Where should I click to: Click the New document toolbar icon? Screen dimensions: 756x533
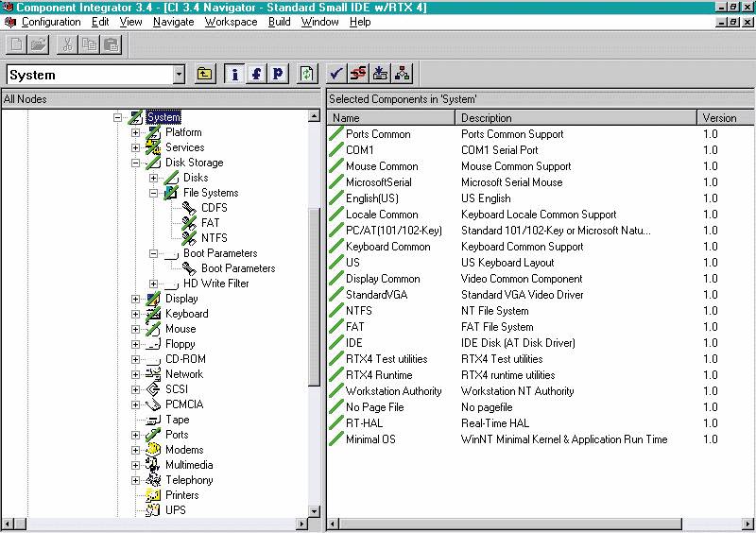(x=16, y=44)
